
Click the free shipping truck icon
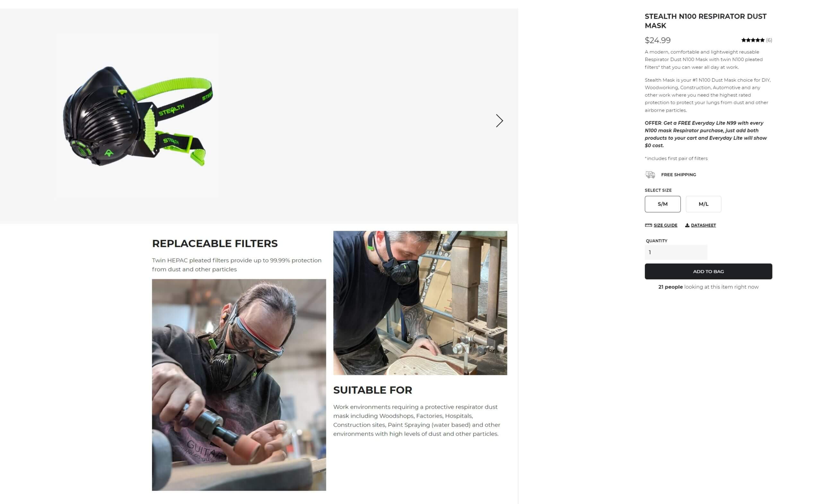click(x=650, y=174)
